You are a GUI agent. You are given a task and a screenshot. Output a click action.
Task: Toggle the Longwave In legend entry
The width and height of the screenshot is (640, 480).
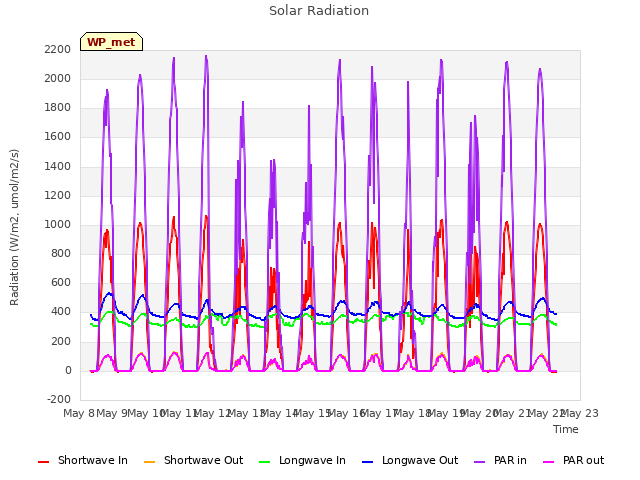[x=302, y=460]
